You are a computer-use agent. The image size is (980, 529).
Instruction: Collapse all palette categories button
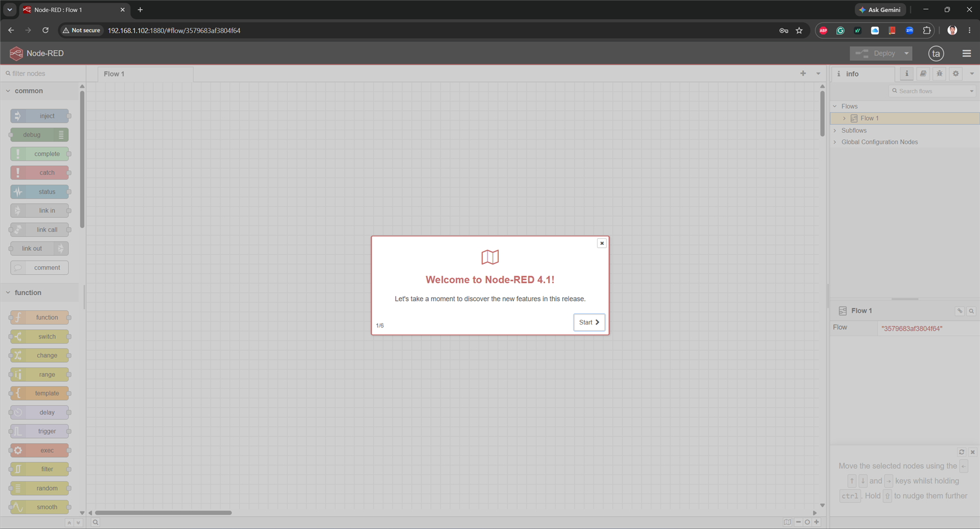(69, 523)
